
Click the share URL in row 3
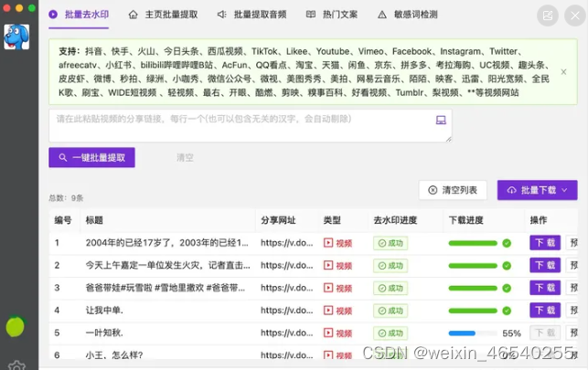click(x=287, y=288)
